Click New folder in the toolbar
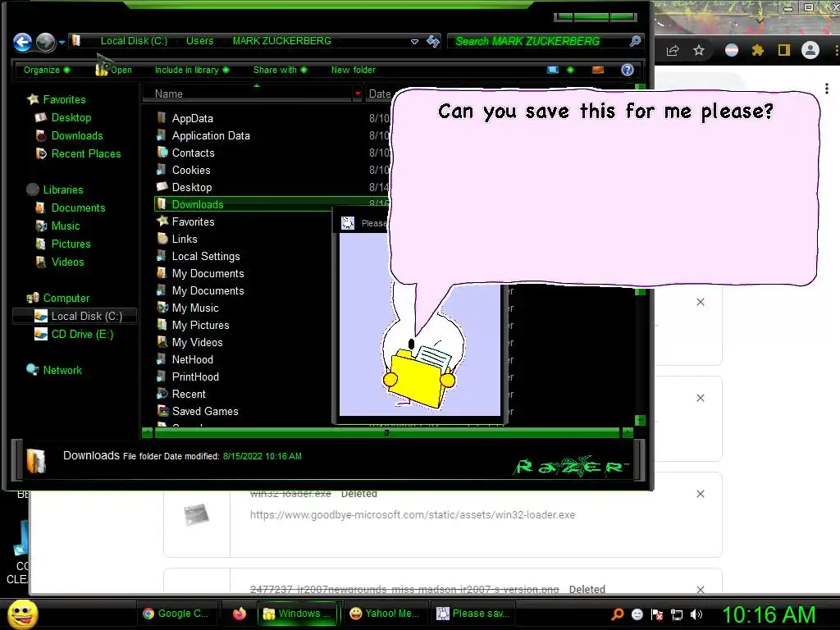Viewport: 840px width, 630px height. (353, 71)
